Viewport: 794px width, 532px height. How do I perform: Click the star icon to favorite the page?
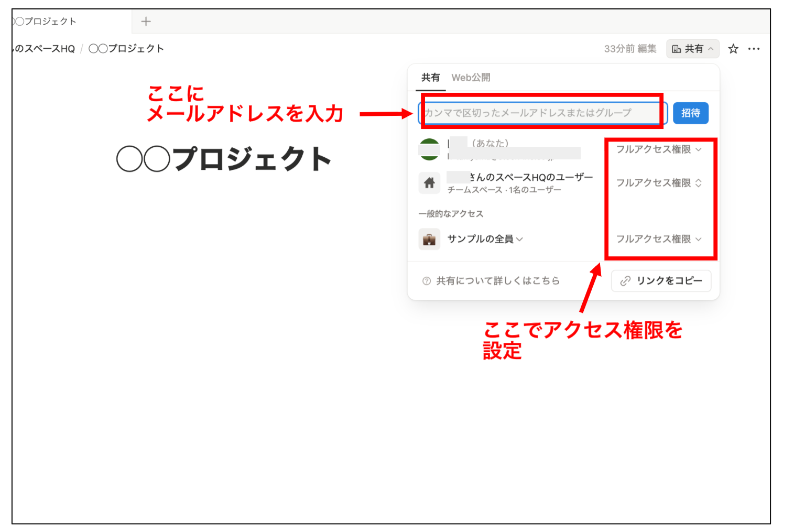tap(733, 48)
